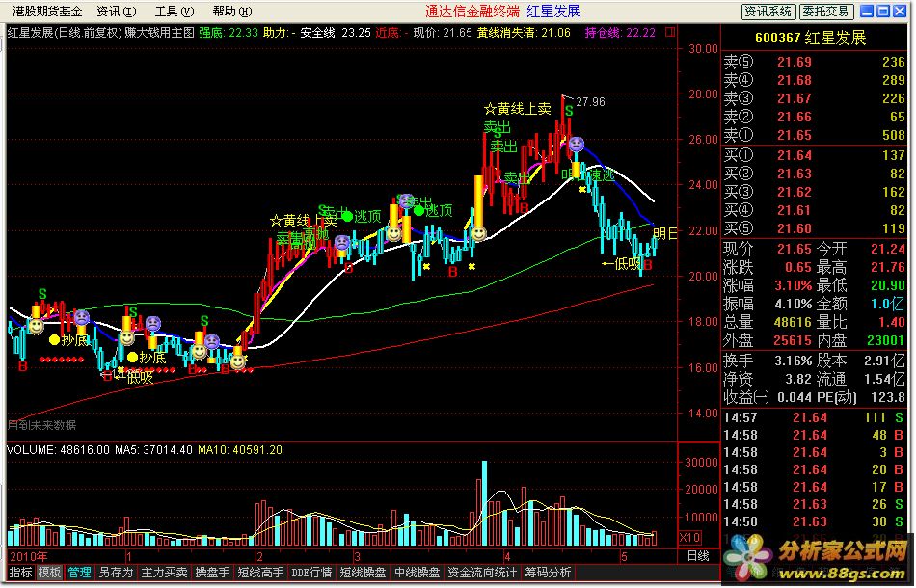Click the 速逃 signal label near April peak

click(x=602, y=175)
